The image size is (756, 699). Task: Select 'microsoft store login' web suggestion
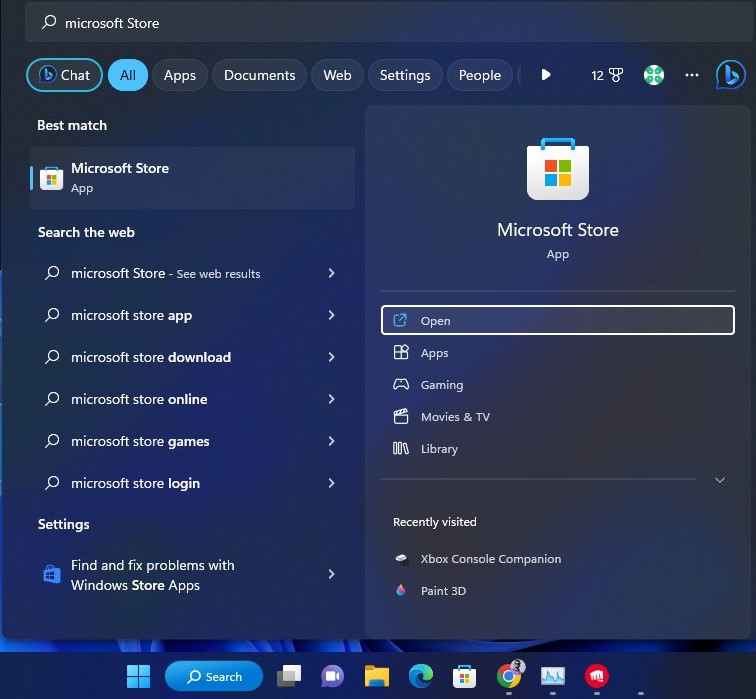192,483
